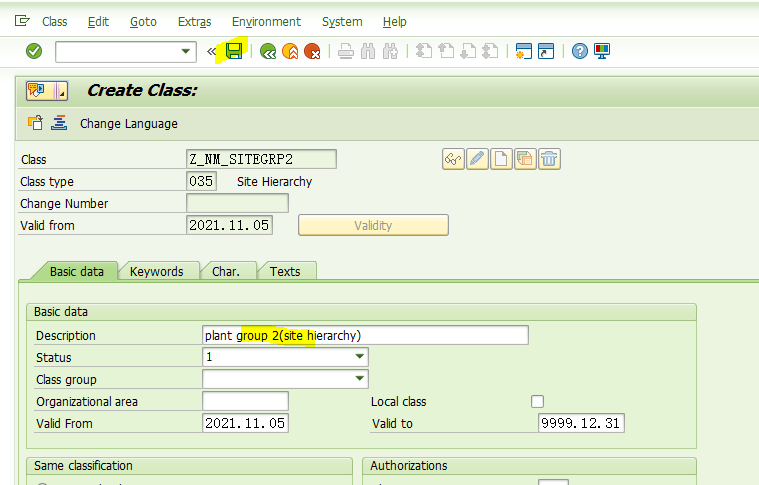
Task: Open the Environment menu
Action: click(266, 22)
